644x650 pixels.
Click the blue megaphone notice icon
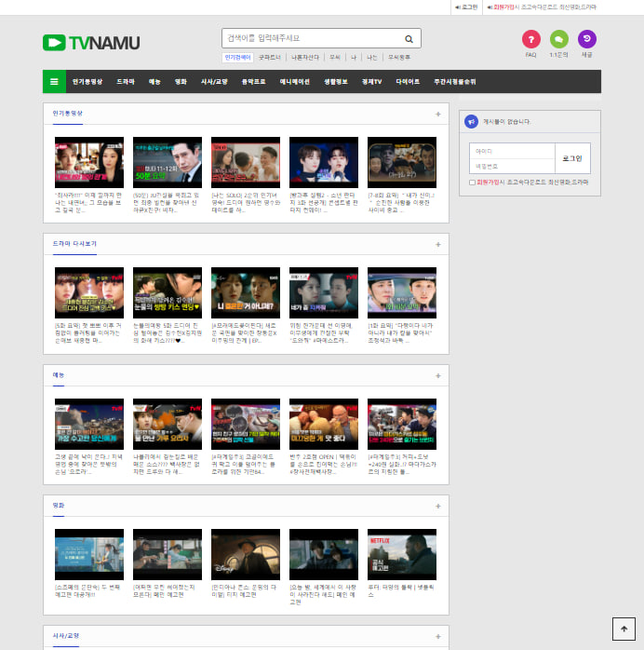click(471, 121)
